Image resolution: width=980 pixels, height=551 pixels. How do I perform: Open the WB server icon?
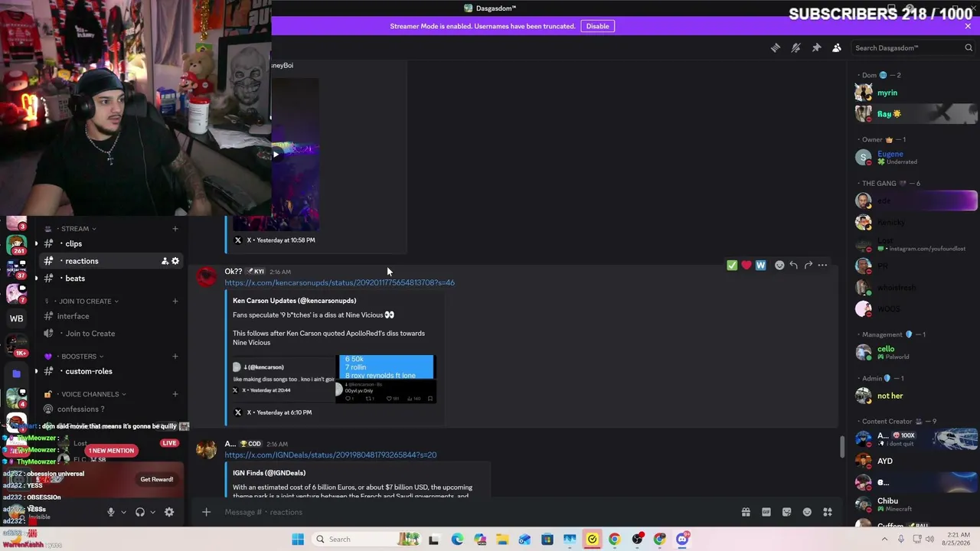[16, 318]
